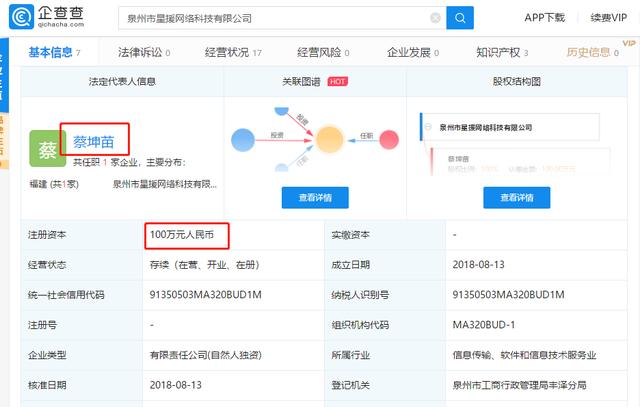This screenshot has width=640, height=407.
Task: Click 查看详情 under the relation graph
Action: click(315, 198)
